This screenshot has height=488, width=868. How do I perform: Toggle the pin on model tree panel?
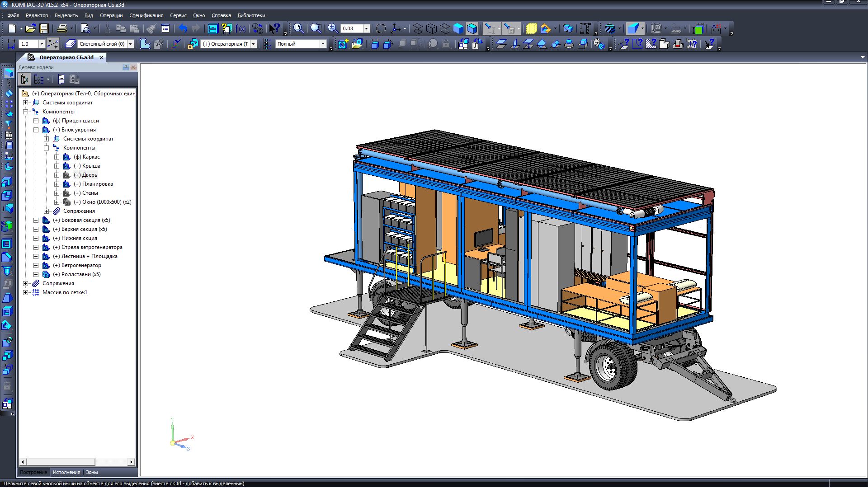tap(126, 67)
